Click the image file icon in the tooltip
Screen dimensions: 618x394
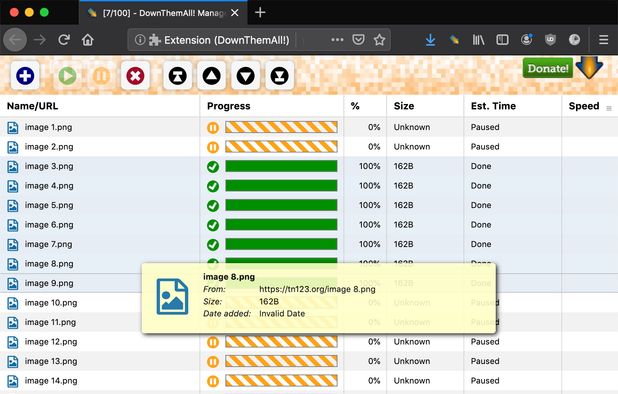(x=172, y=296)
